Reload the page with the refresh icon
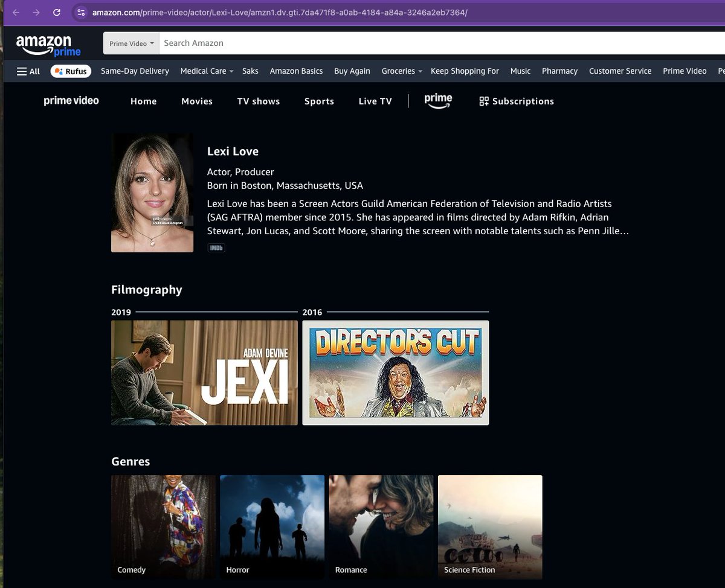Viewport: 725px width, 588px height. (57, 12)
